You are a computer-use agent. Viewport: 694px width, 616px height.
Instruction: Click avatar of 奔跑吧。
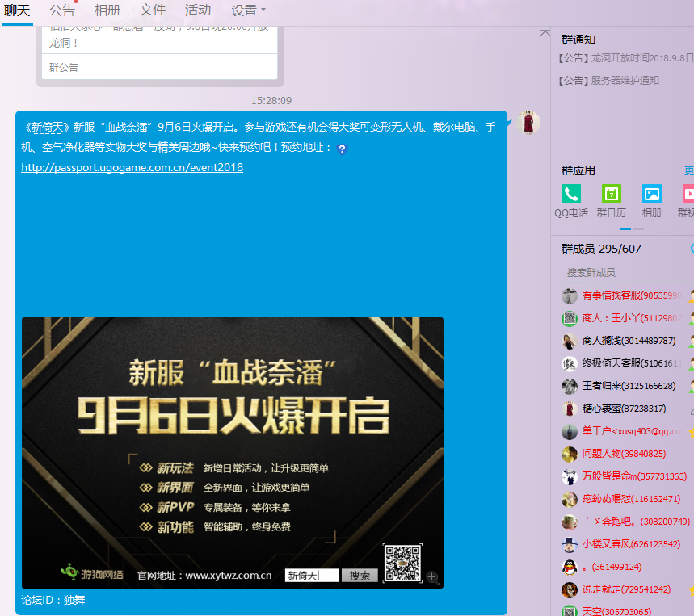pos(570,522)
